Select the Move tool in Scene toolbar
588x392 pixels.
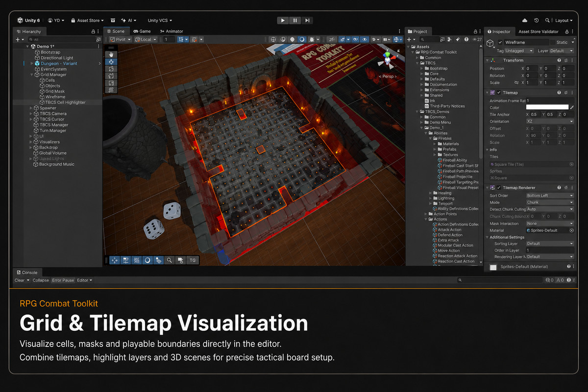click(111, 62)
